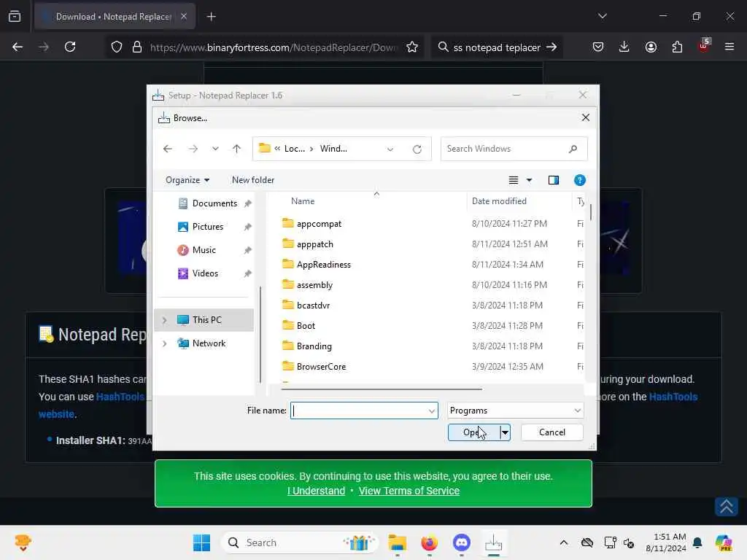Cancel the Browse dialog

[552, 432]
